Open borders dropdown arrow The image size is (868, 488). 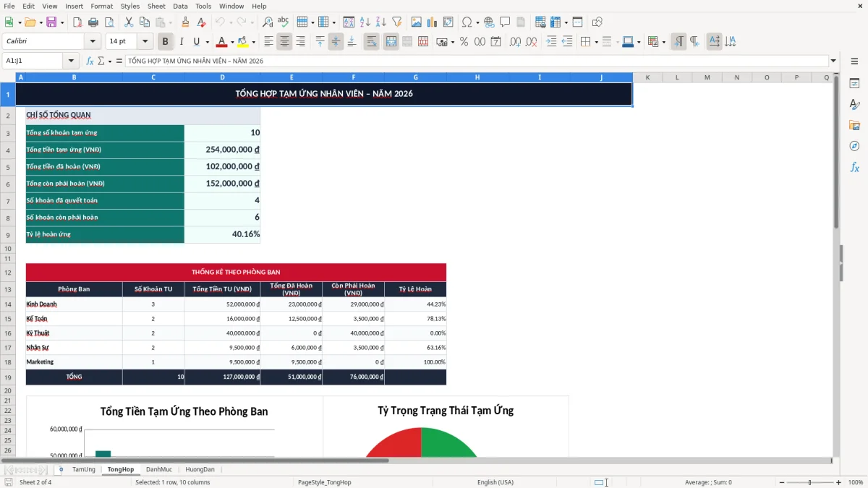(x=596, y=42)
